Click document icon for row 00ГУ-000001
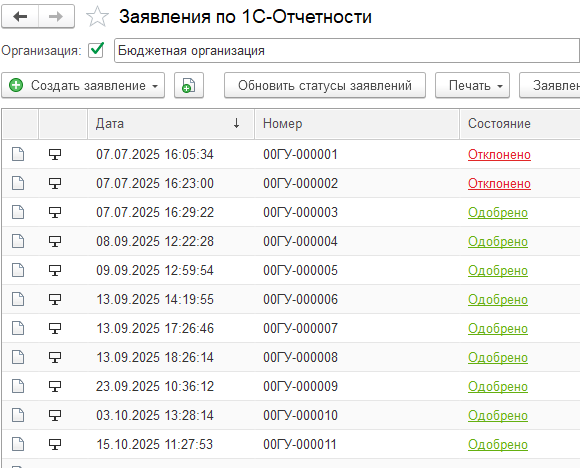Screen dimensions: 580x468 click(18, 154)
